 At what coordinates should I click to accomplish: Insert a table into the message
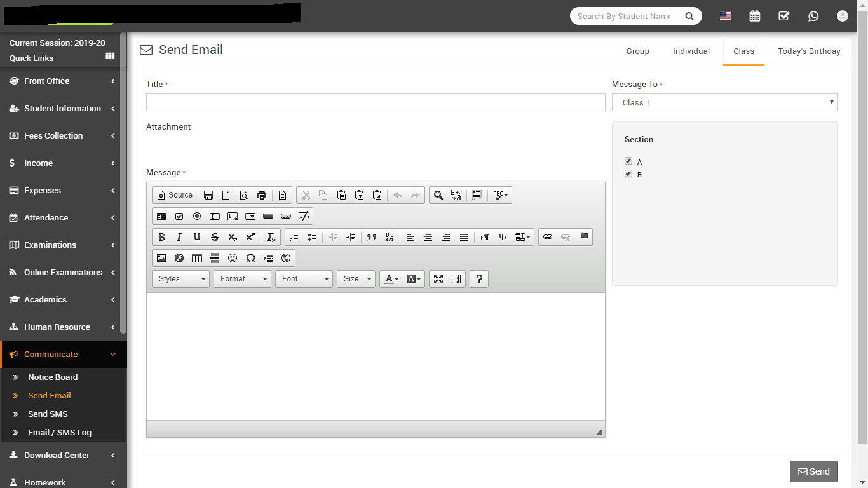pyautogui.click(x=197, y=258)
